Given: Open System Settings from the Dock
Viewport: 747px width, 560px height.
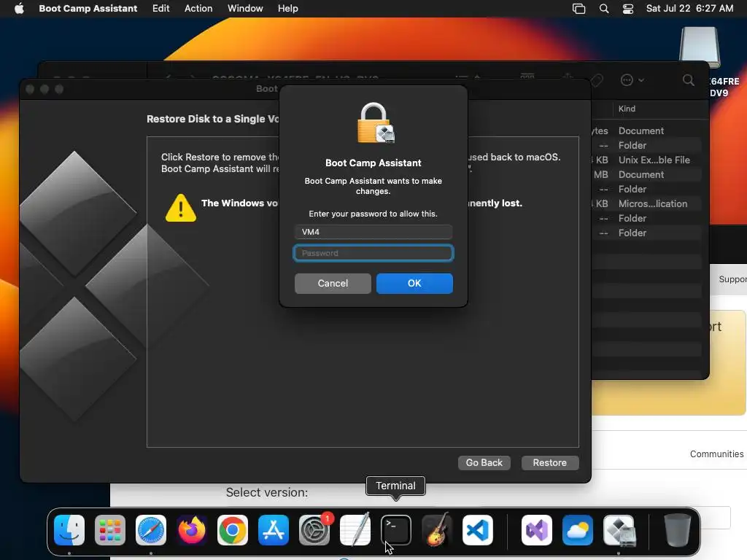Looking at the screenshot, I should click(314, 530).
